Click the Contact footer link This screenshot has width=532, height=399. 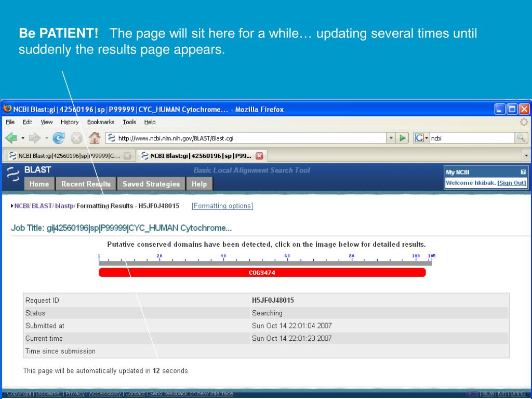(135, 394)
